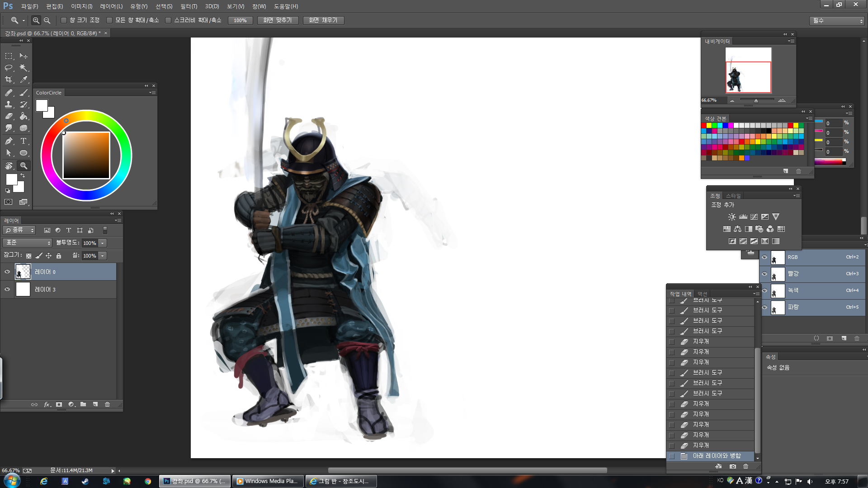Hide 레이어 0 layer visibility
The width and height of the screenshot is (868, 488).
[7, 272]
